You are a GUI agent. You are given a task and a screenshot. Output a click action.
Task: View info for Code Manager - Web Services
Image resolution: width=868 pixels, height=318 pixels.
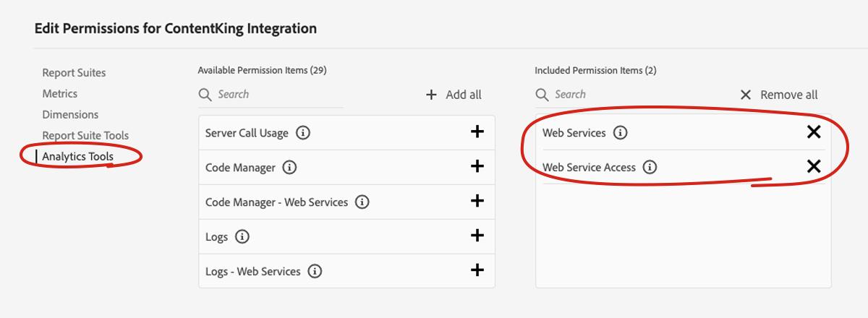point(362,202)
